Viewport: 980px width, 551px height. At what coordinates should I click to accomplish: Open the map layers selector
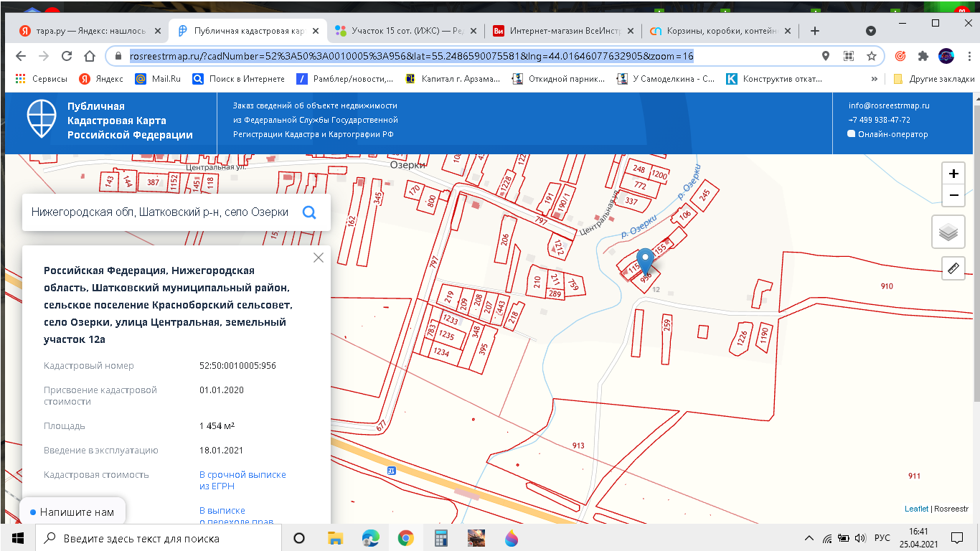click(948, 232)
